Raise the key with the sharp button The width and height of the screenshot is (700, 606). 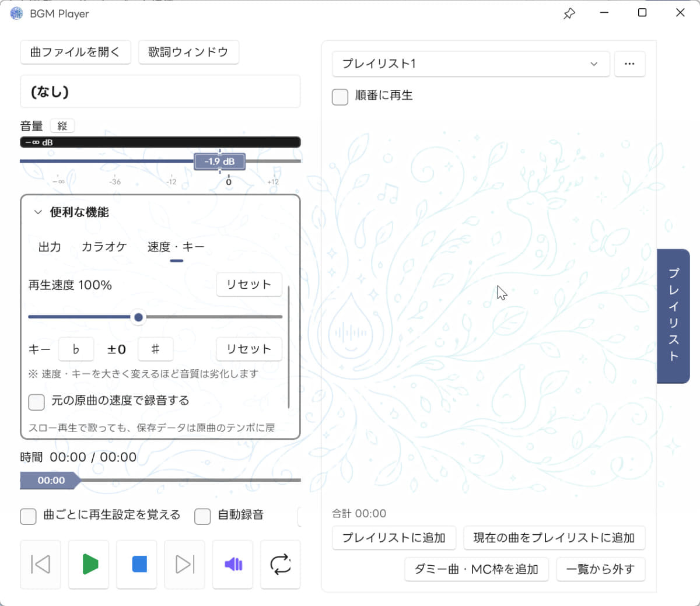coord(155,349)
